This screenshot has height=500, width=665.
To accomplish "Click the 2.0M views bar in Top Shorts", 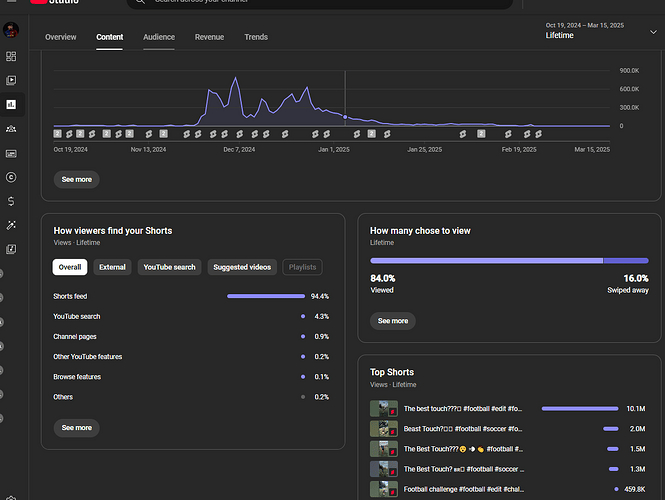I will pos(611,429).
